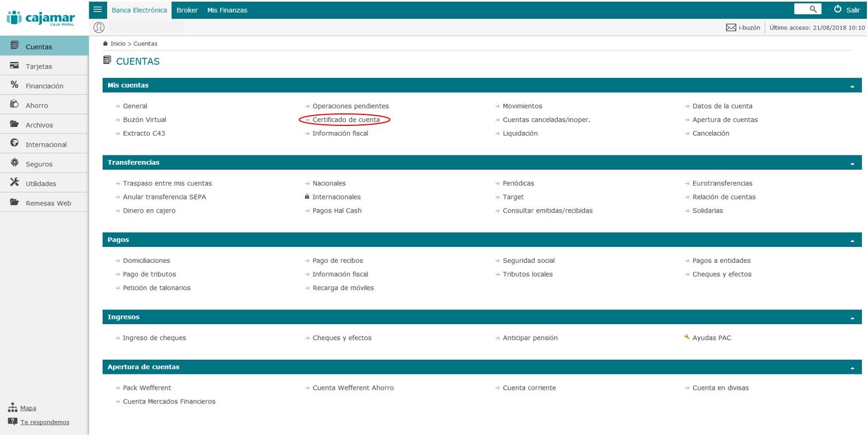Open Financiación sidebar item
Viewport: 868px width, 438px height.
tap(44, 85)
